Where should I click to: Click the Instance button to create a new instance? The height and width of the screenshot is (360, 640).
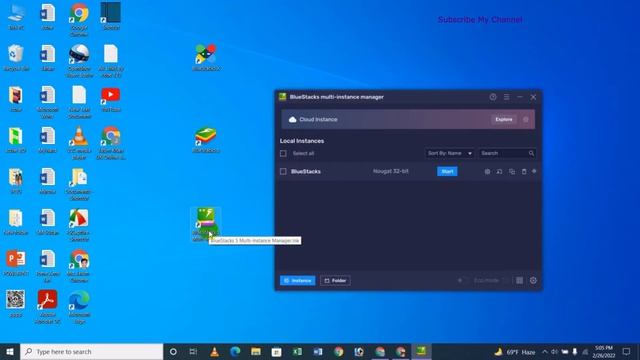(298, 280)
